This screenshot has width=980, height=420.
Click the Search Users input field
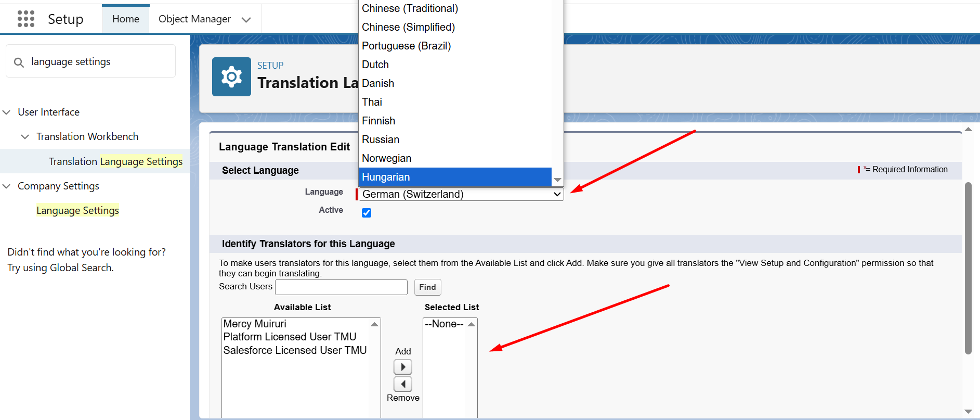point(341,287)
